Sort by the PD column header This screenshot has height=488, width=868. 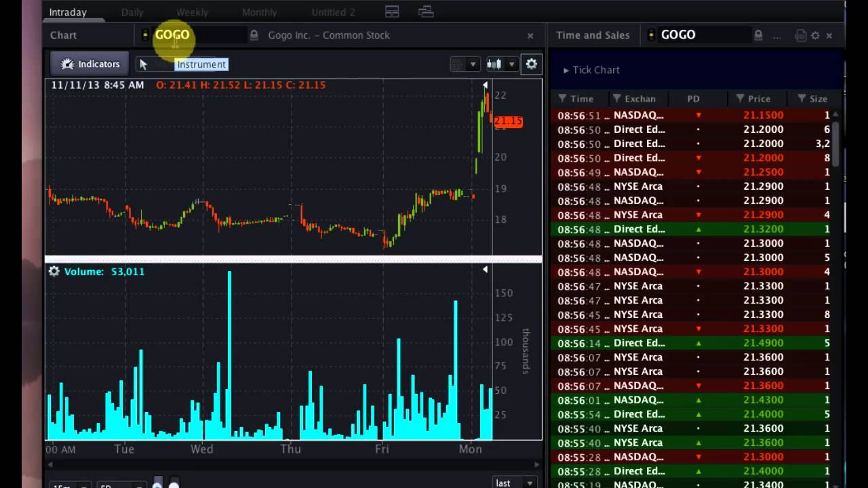click(x=693, y=99)
